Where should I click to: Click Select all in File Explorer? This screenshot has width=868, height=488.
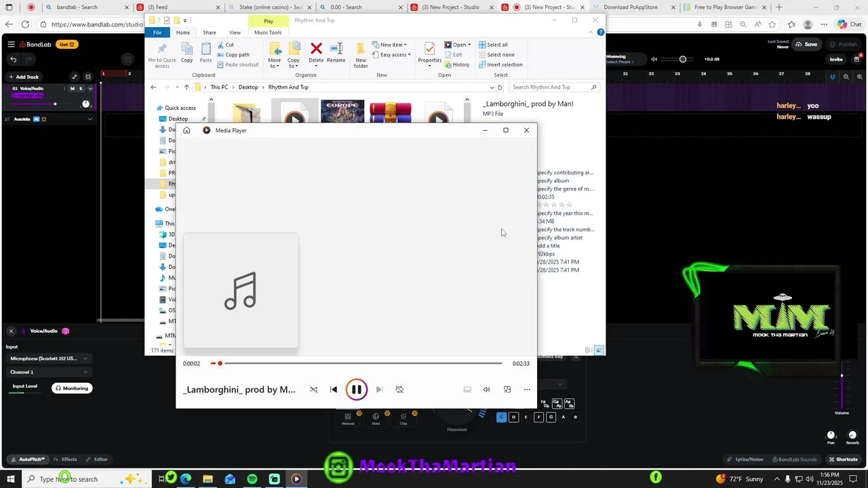(x=493, y=45)
